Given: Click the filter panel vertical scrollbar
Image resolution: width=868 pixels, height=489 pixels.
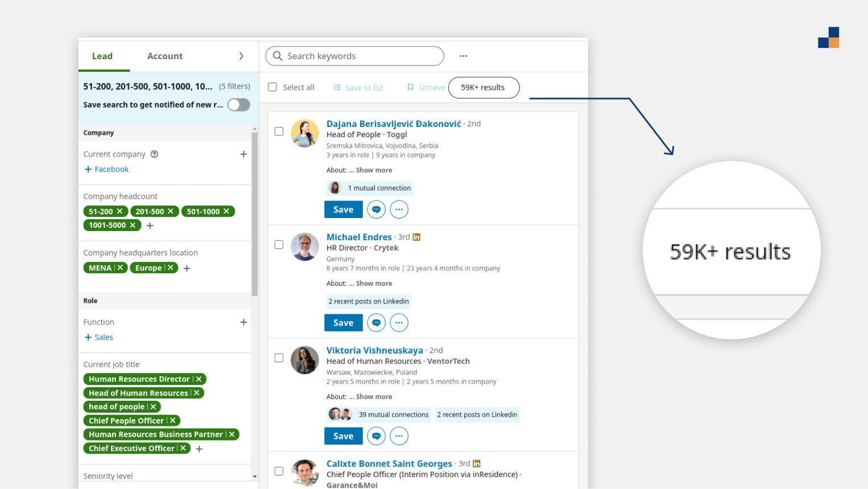Looking at the screenshot, I should point(254,213).
